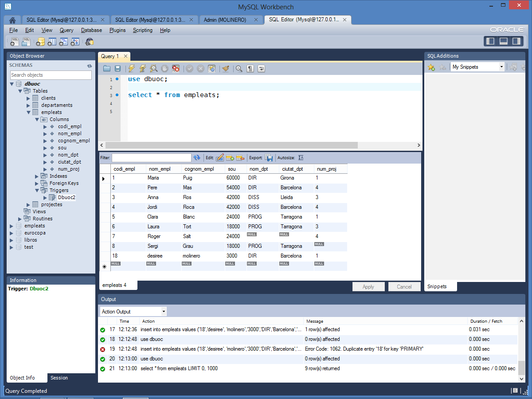
Task: Delete selected rows icon in result toolbar
Action: click(x=240, y=157)
